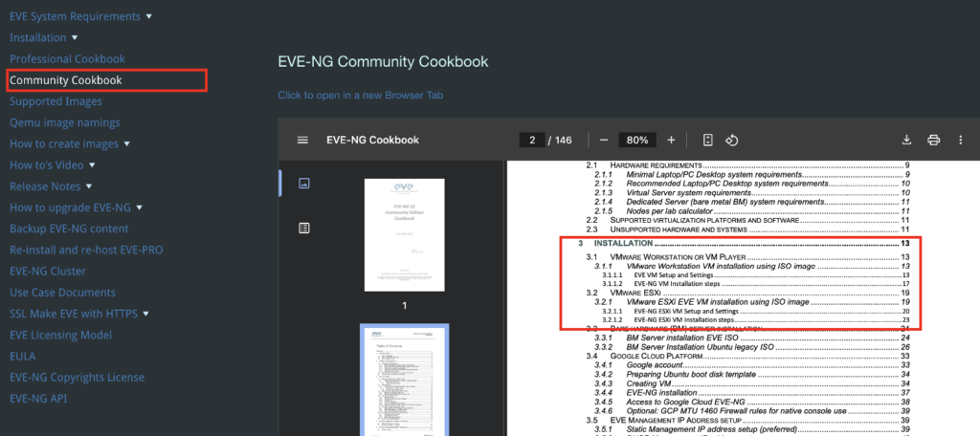The height and width of the screenshot is (436, 980).
Task: Select Community Cookbook in sidebar
Action: (x=66, y=80)
